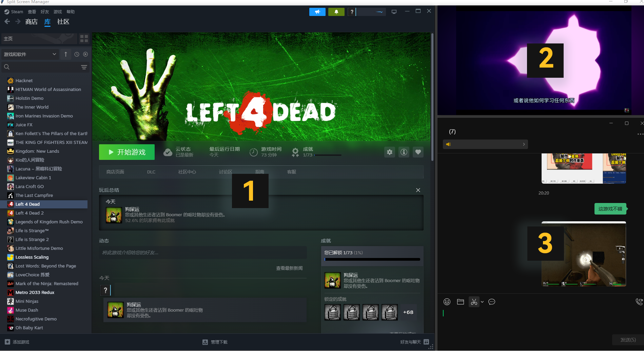Click the game info circle icon
This screenshot has height=351, width=644.
pyautogui.click(x=404, y=152)
